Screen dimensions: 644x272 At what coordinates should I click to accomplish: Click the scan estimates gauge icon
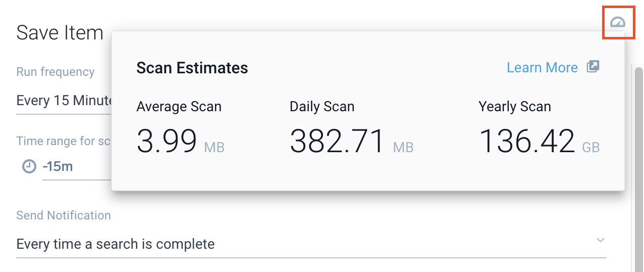(x=618, y=22)
